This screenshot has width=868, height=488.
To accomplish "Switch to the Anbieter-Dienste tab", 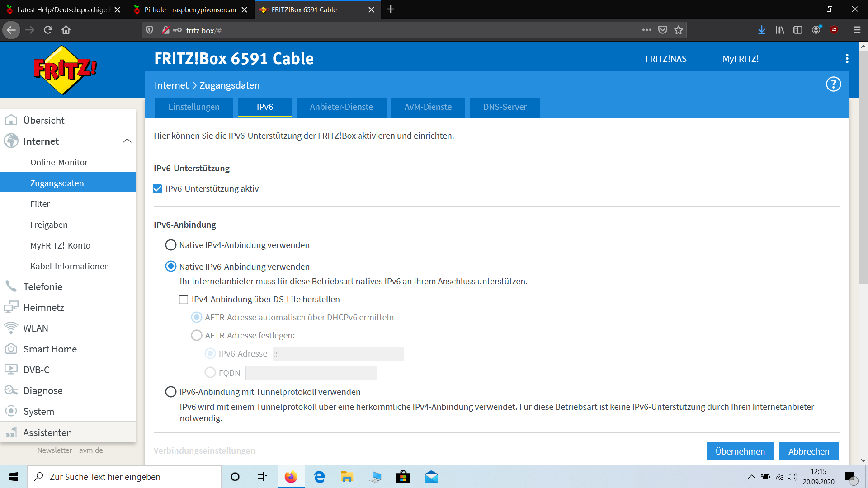I will click(x=341, y=108).
